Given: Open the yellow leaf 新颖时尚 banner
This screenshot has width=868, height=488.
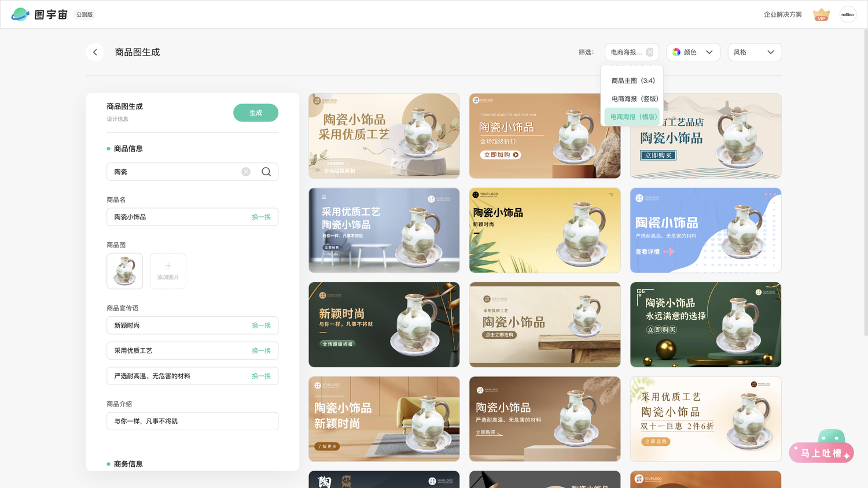Looking at the screenshot, I should [545, 230].
